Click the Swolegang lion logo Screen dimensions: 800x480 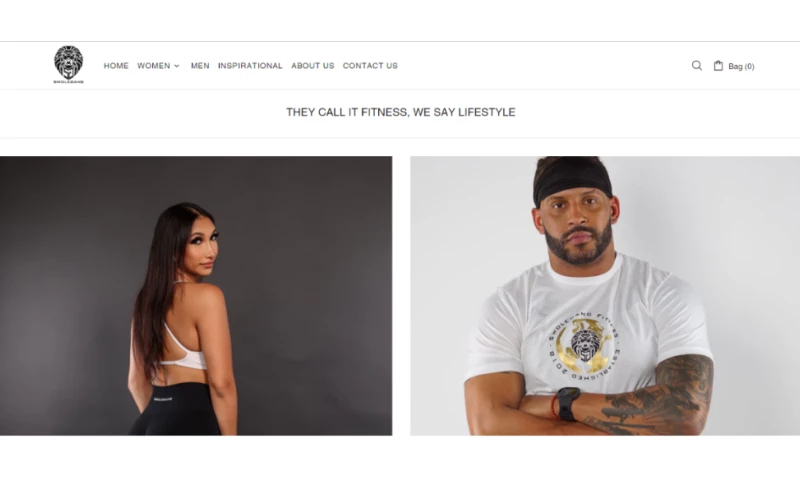click(68, 64)
